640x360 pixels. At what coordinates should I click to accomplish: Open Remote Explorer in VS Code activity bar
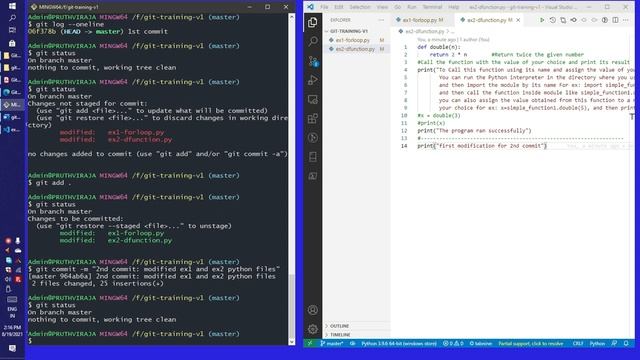click(x=313, y=99)
